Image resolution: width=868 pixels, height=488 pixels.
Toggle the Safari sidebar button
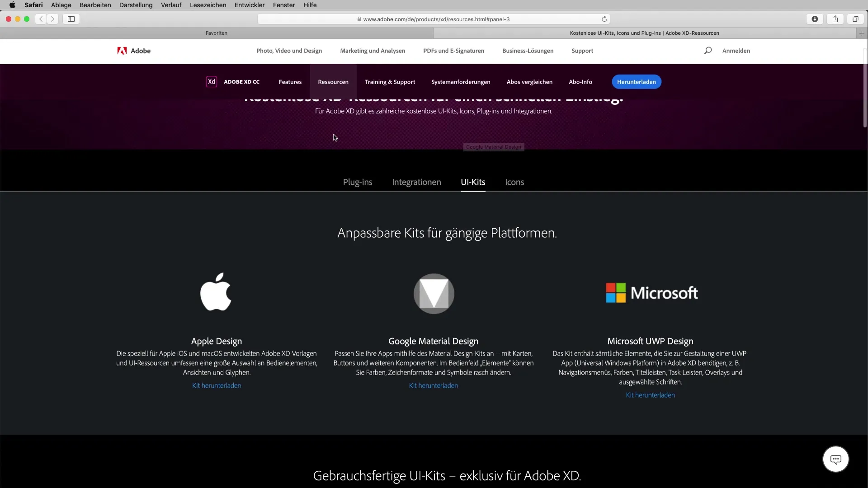71,19
